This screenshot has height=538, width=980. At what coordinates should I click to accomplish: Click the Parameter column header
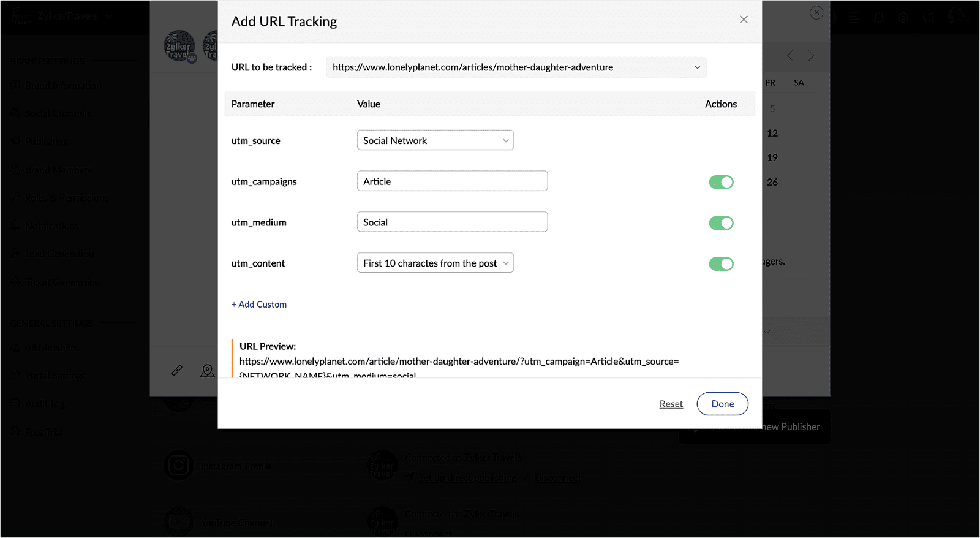253,104
